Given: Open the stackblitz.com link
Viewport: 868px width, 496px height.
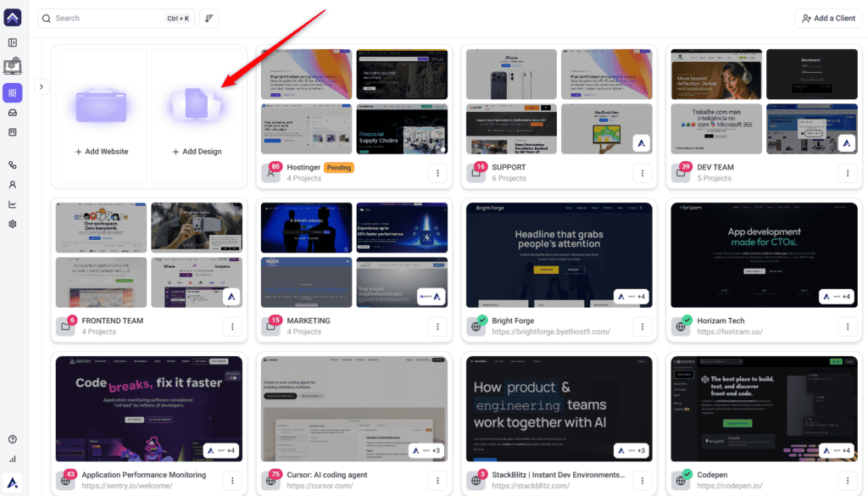Looking at the screenshot, I should (x=531, y=486).
